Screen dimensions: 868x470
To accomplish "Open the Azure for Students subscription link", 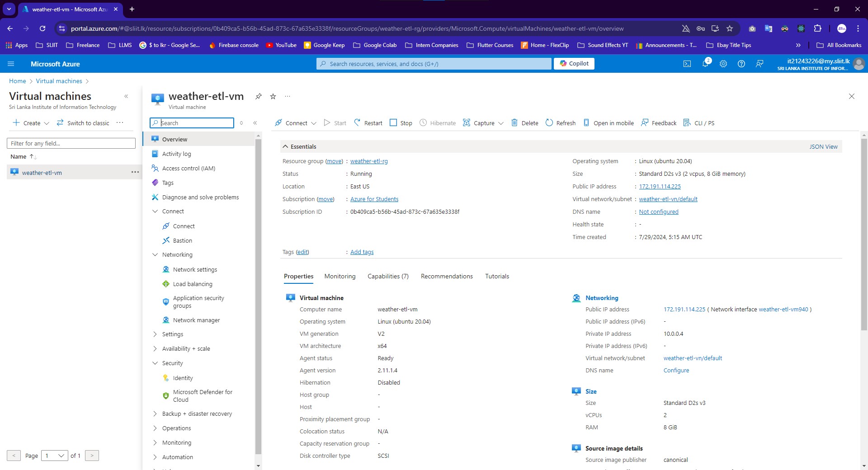I will 374,199.
